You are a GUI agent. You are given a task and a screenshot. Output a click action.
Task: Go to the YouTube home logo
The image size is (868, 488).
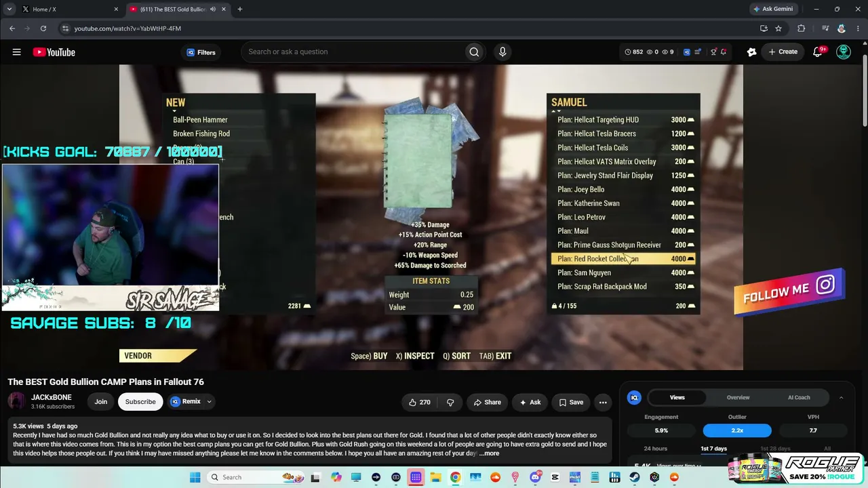(x=54, y=52)
